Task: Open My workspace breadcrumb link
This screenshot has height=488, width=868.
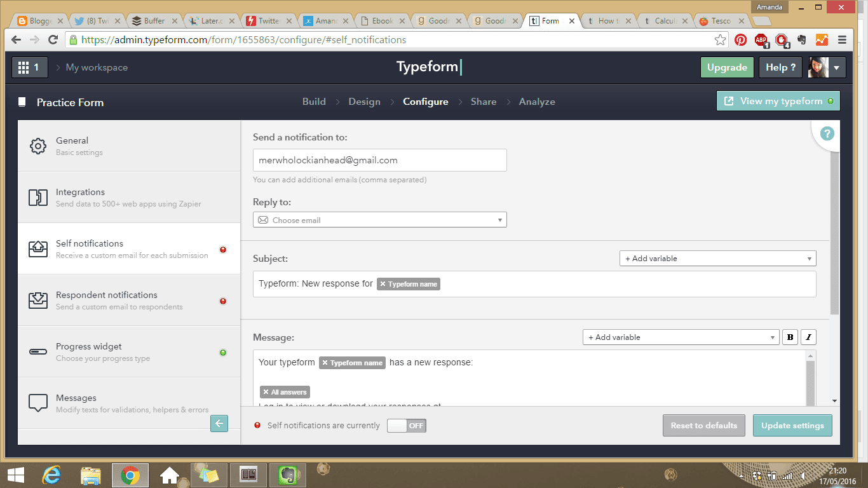Action: click(x=97, y=67)
